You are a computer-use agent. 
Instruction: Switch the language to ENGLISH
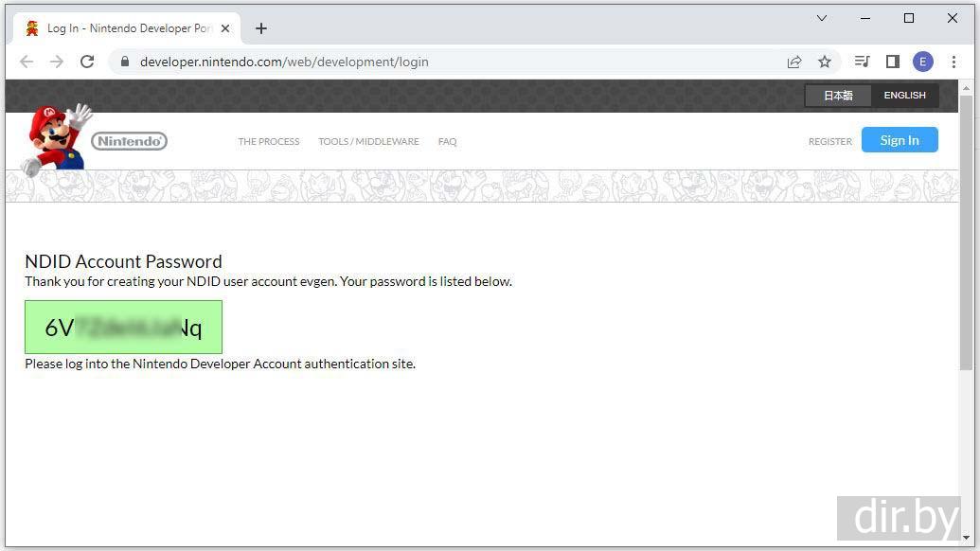pyautogui.click(x=904, y=95)
